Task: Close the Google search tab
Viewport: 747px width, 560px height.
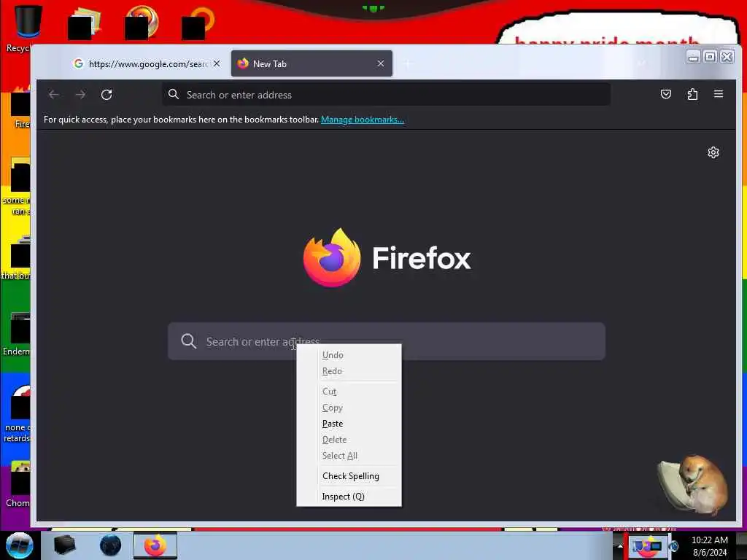Action: pos(217,63)
